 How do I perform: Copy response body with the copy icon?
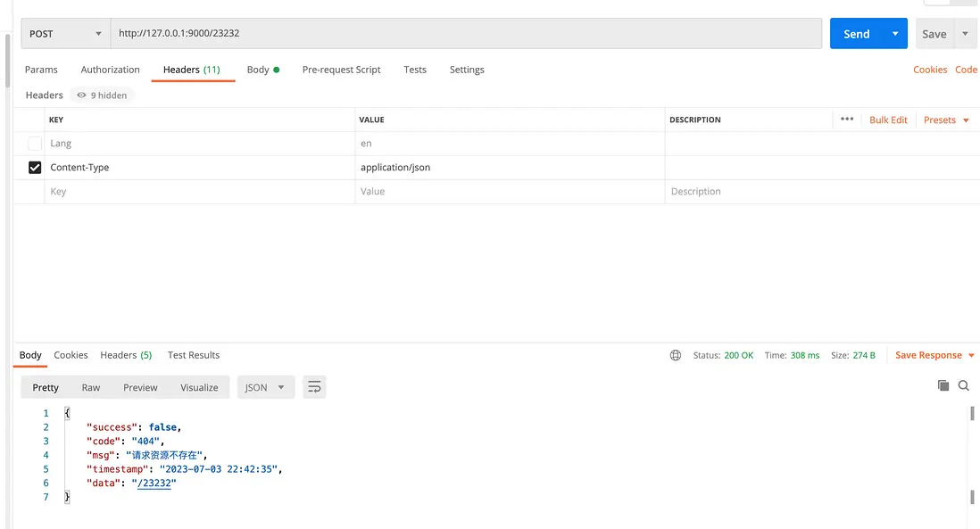pyautogui.click(x=943, y=385)
